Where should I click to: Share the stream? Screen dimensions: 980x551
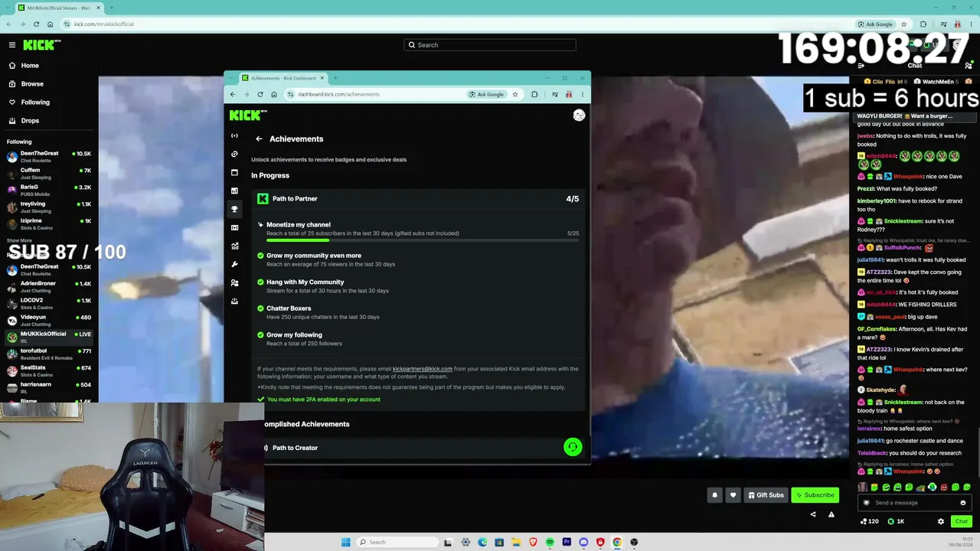[813, 514]
